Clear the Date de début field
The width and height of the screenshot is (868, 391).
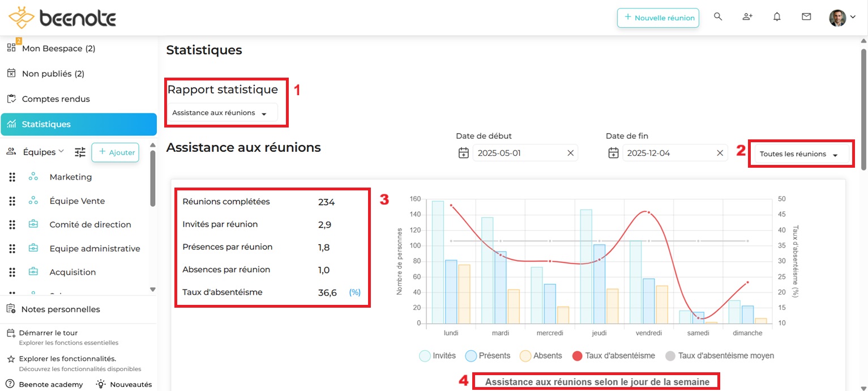570,153
